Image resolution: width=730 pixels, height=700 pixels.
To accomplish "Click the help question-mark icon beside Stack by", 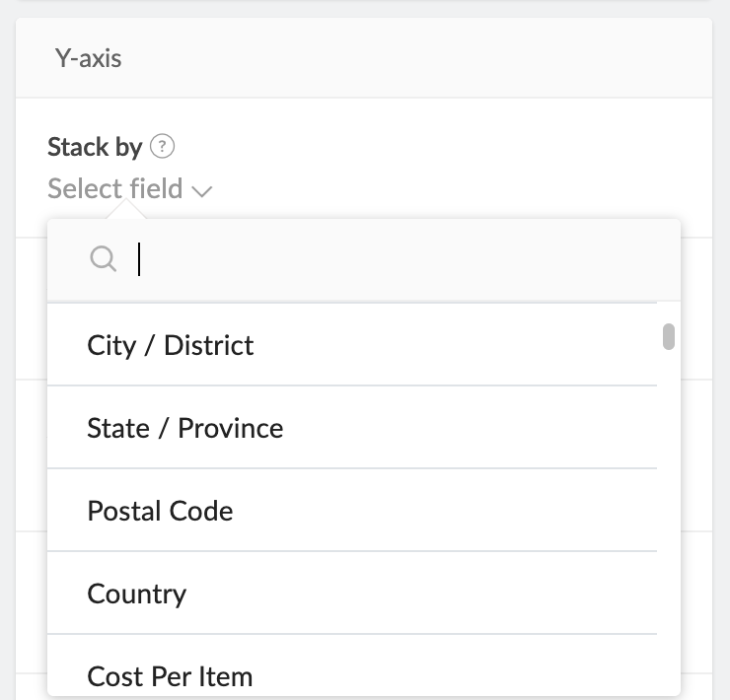I will tap(164, 147).
